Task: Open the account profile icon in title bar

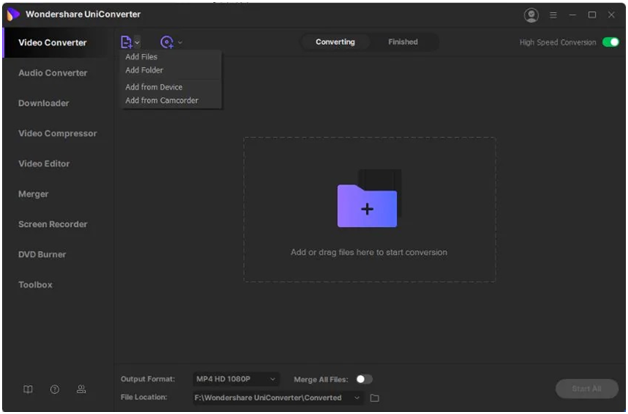Action: pos(531,15)
